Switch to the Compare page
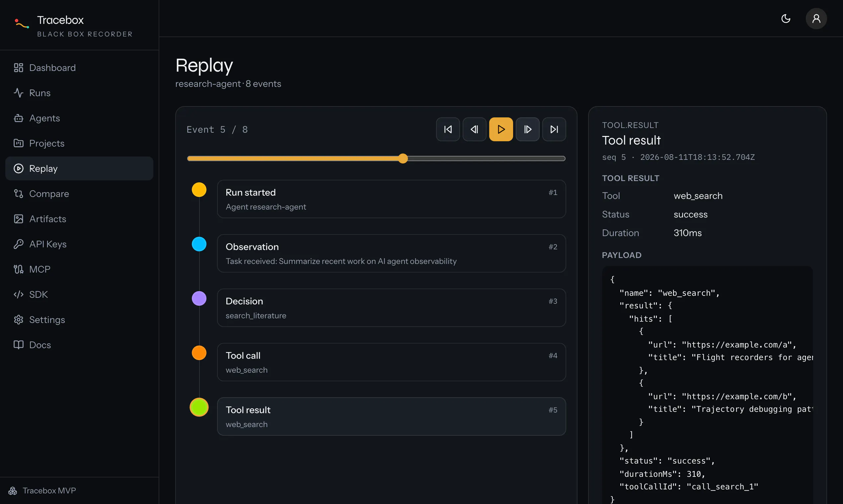Screen dimensions: 843x504 click(79, 194)
